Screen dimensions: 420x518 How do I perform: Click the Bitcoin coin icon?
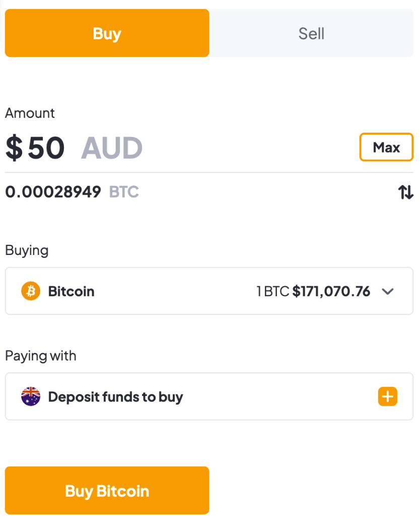tap(30, 291)
